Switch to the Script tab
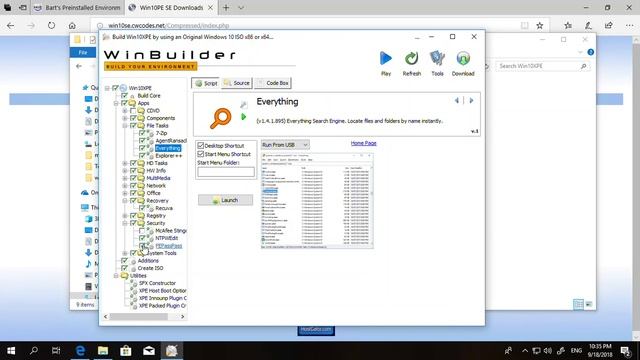The height and width of the screenshot is (360, 640). pyautogui.click(x=206, y=83)
